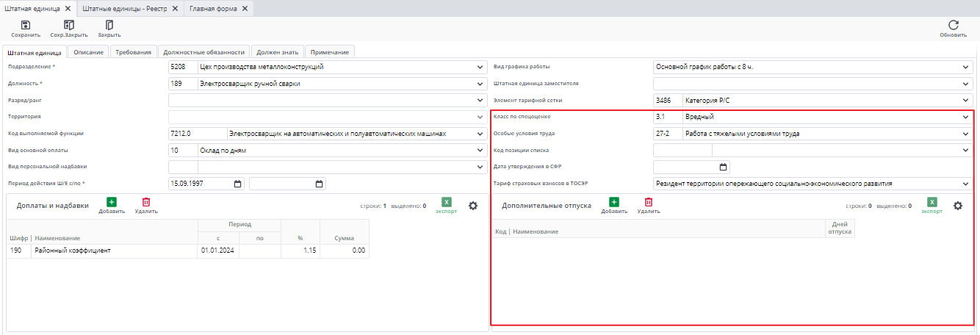The height and width of the screenshot is (335, 980).
Task: Add a row in Дополнительные отпуска
Action: [x=613, y=203]
